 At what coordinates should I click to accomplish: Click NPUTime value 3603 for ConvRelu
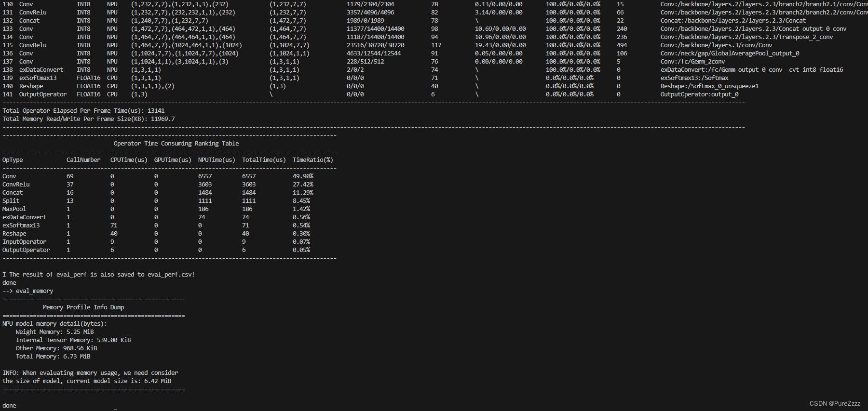point(205,184)
